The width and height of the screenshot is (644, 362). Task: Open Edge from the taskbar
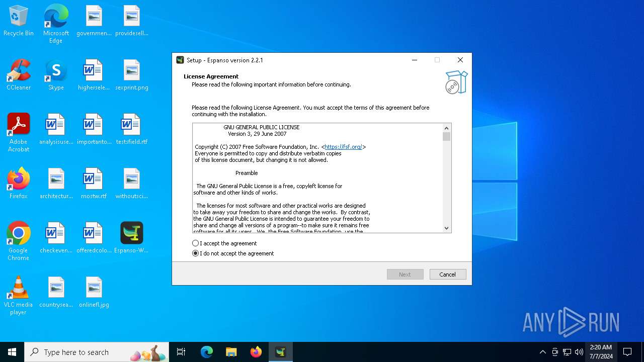(x=207, y=352)
